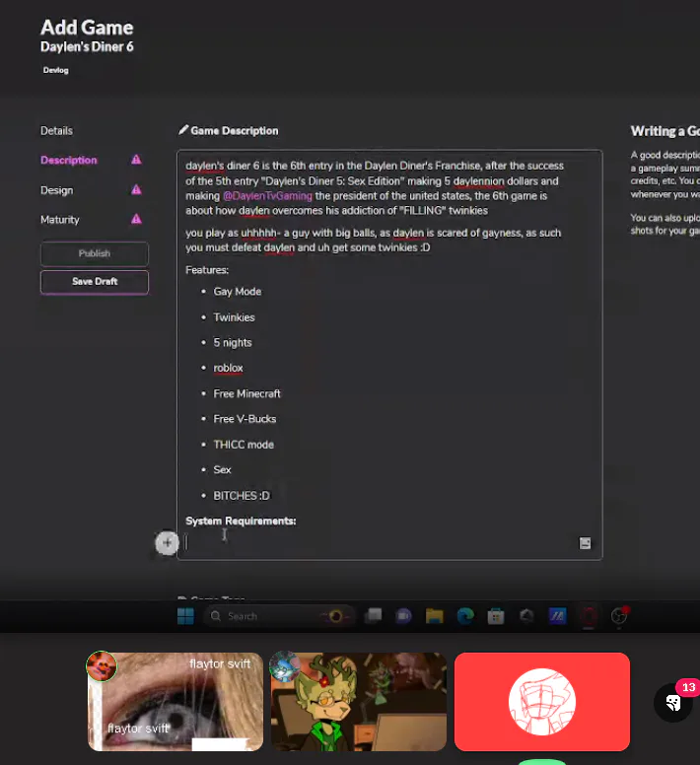Open File Explorer from the taskbar

point(434,616)
